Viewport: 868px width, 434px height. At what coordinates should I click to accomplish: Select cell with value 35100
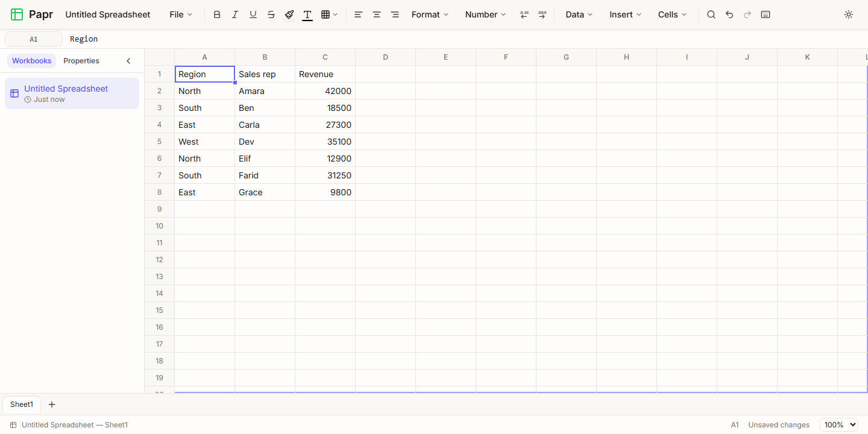325,142
